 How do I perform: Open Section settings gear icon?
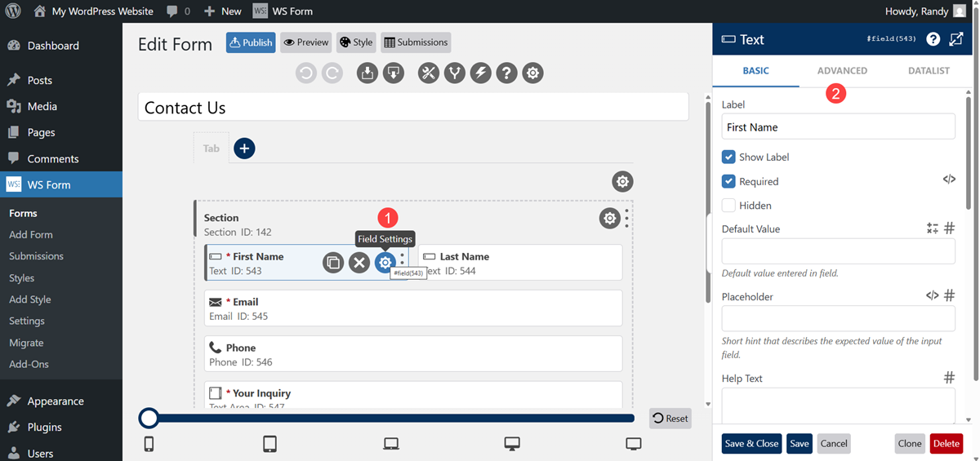click(x=609, y=218)
